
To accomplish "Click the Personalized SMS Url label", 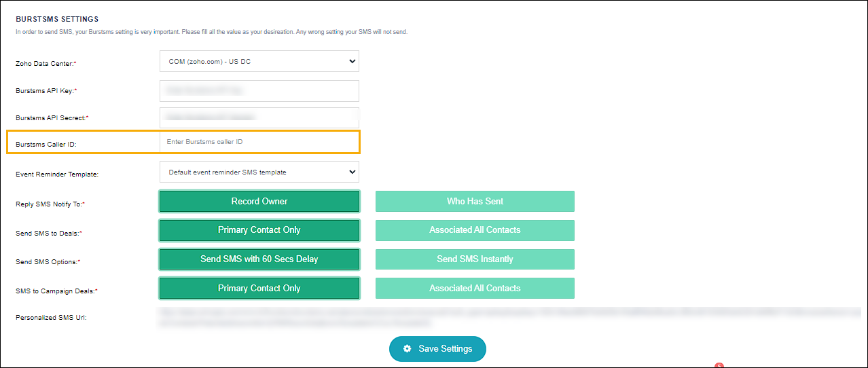I will [x=51, y=318].
